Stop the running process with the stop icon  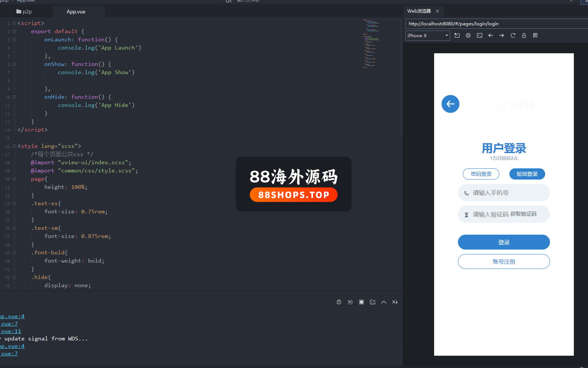361,302
